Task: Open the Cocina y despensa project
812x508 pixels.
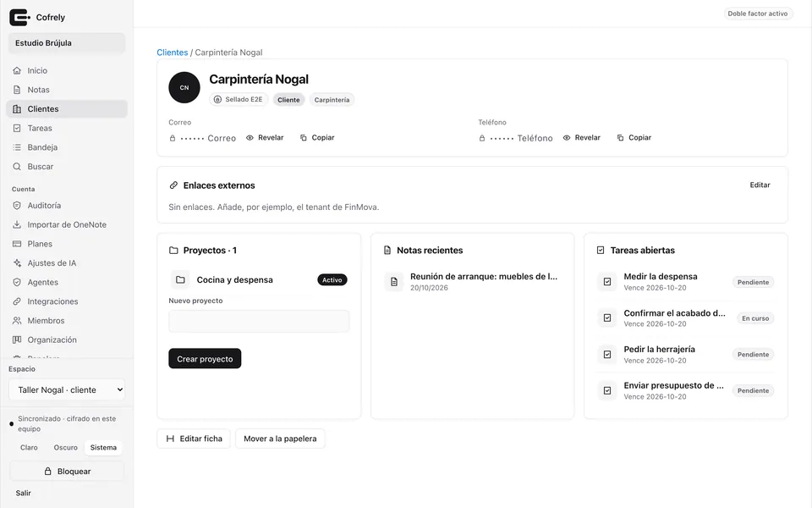Action: click(x=259, y=280)
